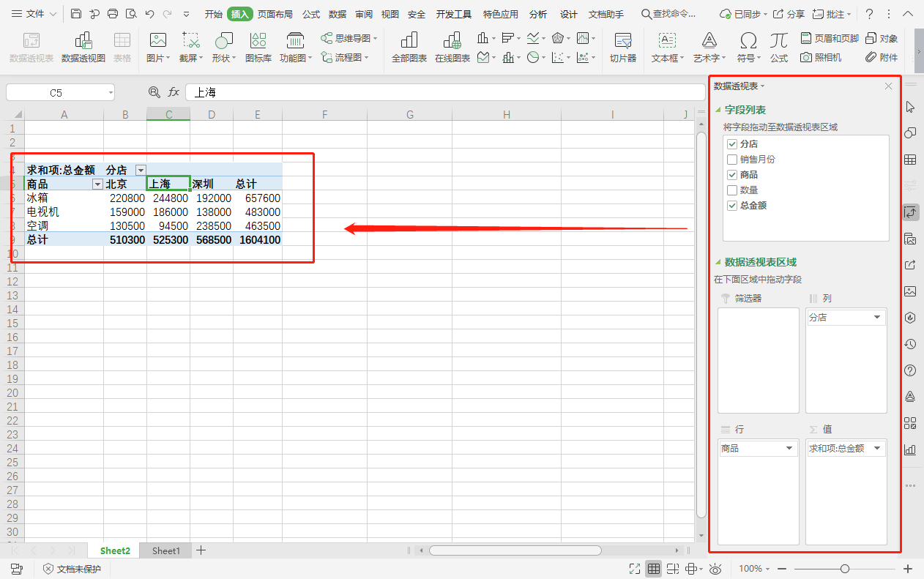Open the 在线图表 online charts icon

452,47
